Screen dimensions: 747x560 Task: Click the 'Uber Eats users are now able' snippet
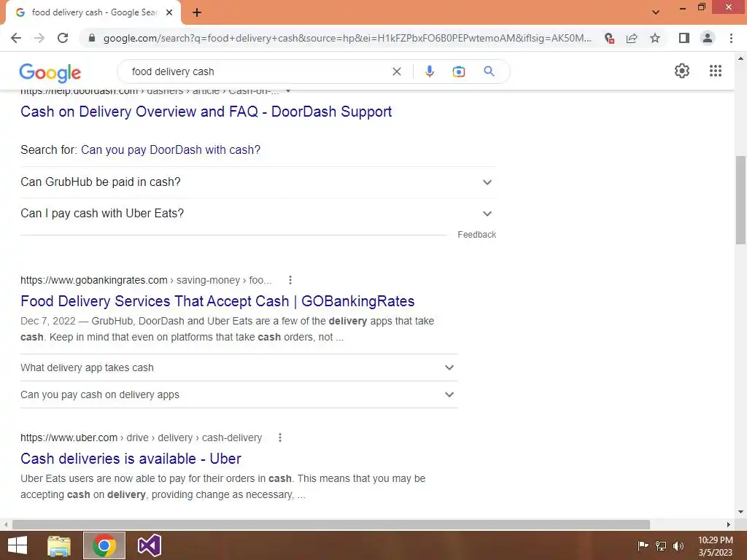(x=223, y=486)
